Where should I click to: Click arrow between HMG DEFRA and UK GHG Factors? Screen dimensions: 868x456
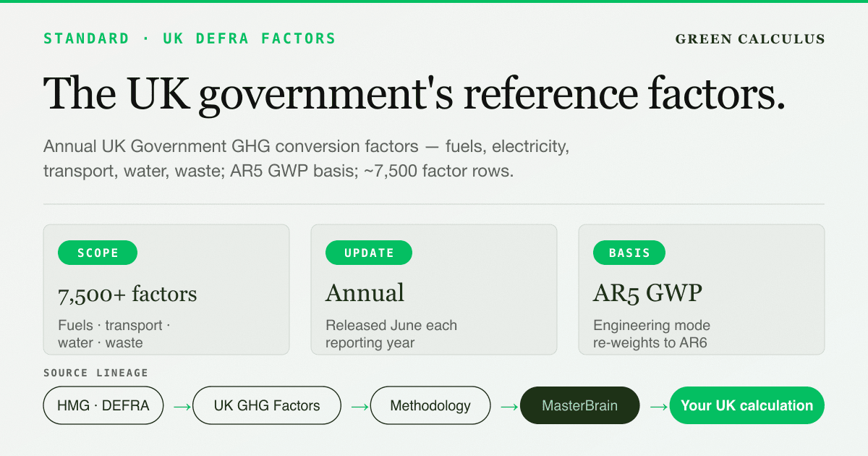point(182,407)
